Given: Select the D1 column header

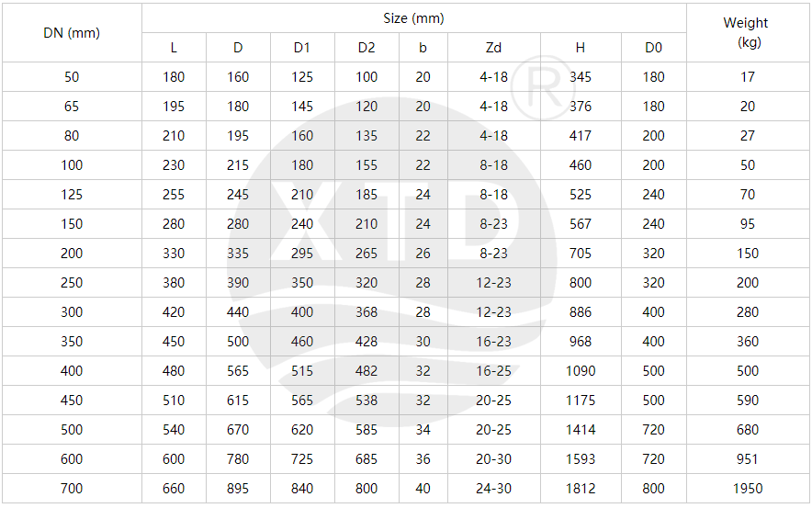Looking at the screenshot, I should coord(302,48).
